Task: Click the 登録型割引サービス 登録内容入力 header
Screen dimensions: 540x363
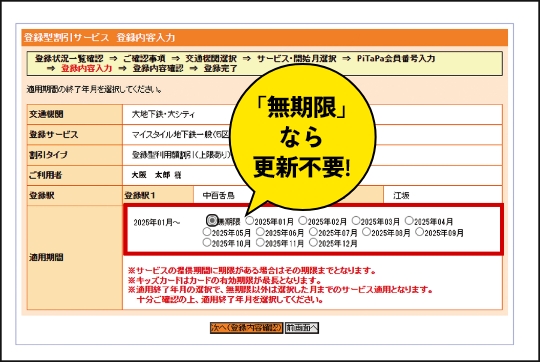Action: [100, 38]
